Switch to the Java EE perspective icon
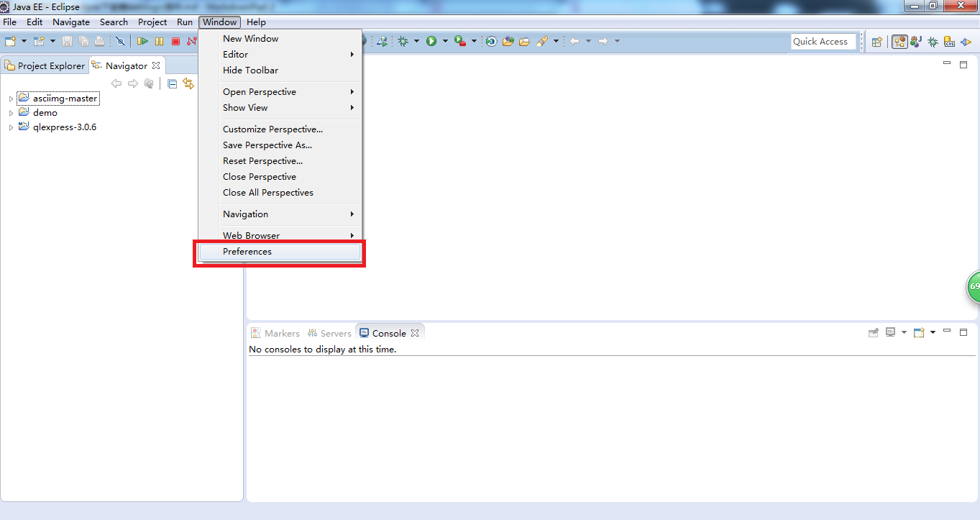980x520 pixels. (899, 41)
